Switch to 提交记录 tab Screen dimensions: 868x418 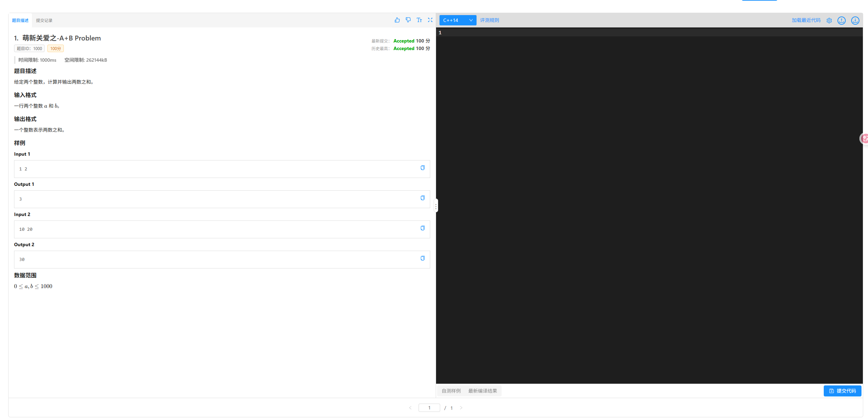pyautogui.click(x=44, y=21)
